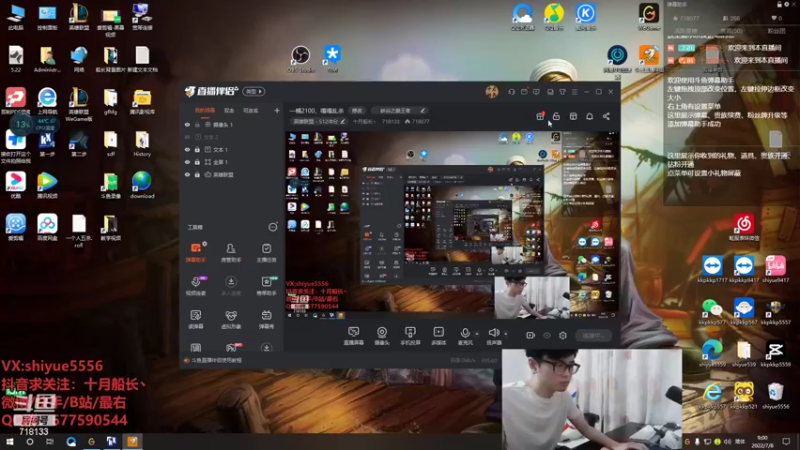The height and width of the screenshot is (450, 800).
Task: Open the 视频连麦 video link tool
Action: 196,286
